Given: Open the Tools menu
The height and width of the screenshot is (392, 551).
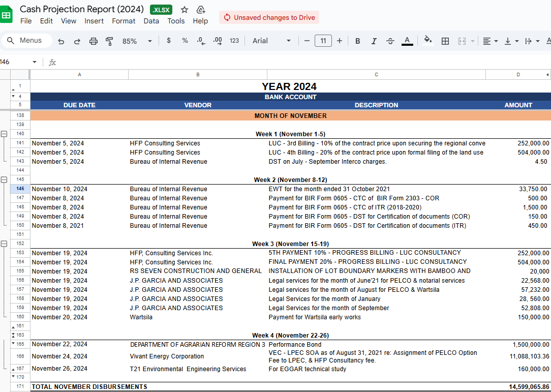Looking at the screenshot, I should pos(176,21).
